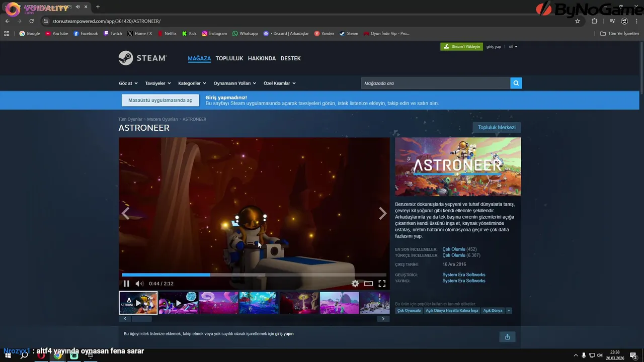View site information icon in address bar
644x362 pixels.
[46, 21]
